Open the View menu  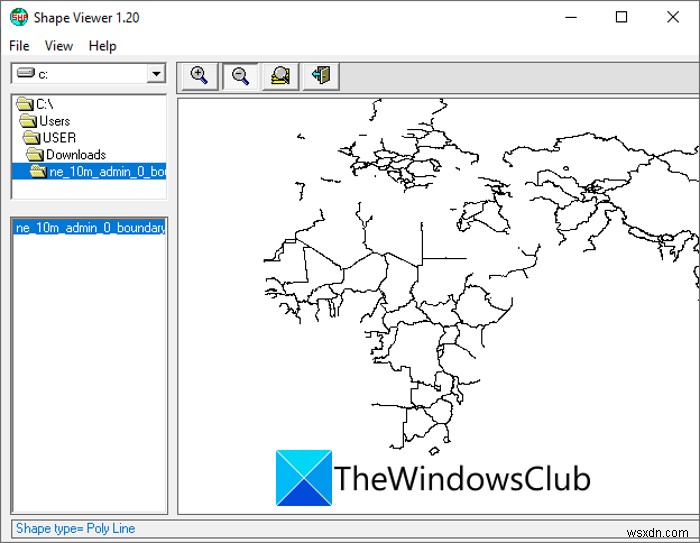pos(58,46)
